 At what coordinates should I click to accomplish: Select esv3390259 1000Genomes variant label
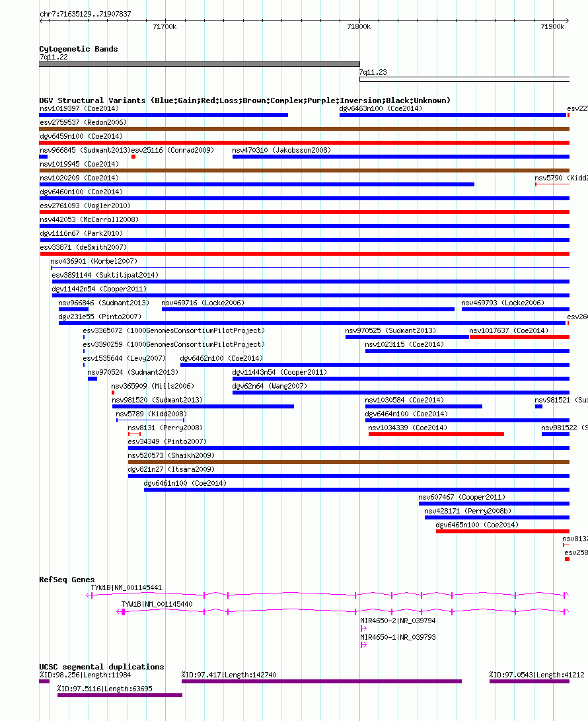point(174,344)
